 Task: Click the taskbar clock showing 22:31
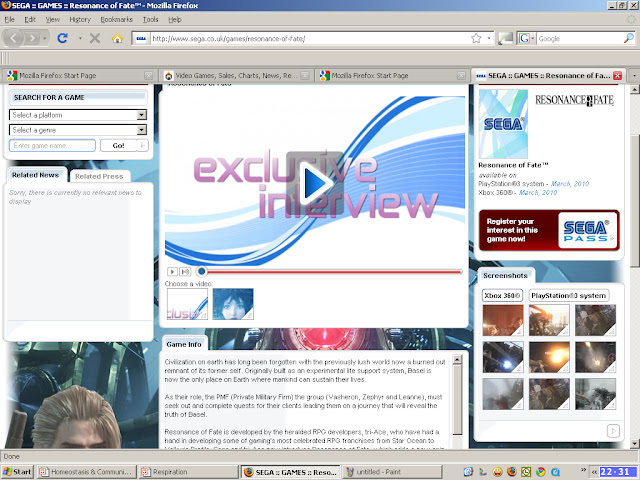point(618,472)
